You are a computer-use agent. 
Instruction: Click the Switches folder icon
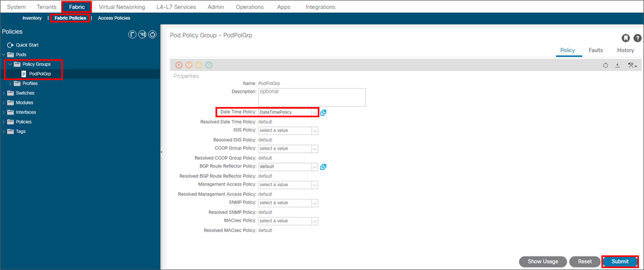(x=11, y=93)
